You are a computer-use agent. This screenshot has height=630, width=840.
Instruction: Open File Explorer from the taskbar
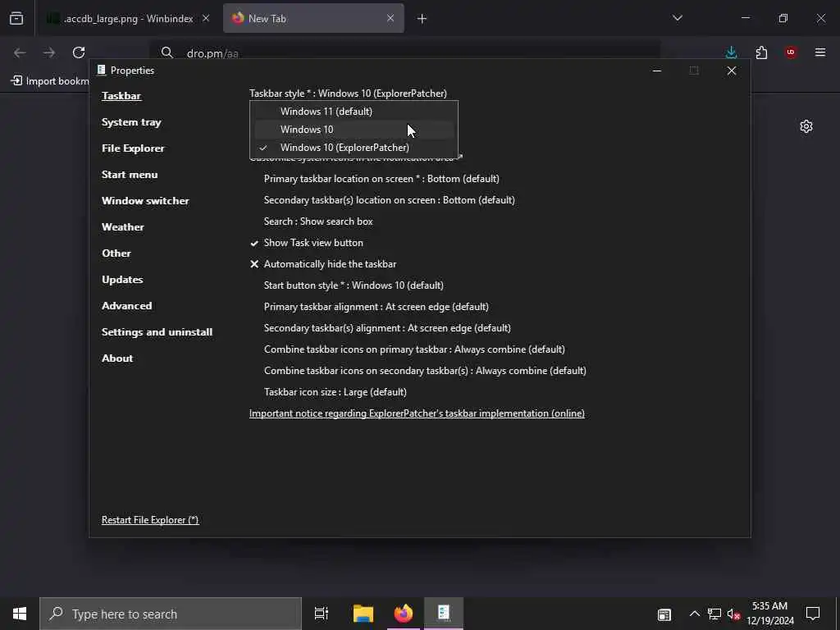point(363,614)
